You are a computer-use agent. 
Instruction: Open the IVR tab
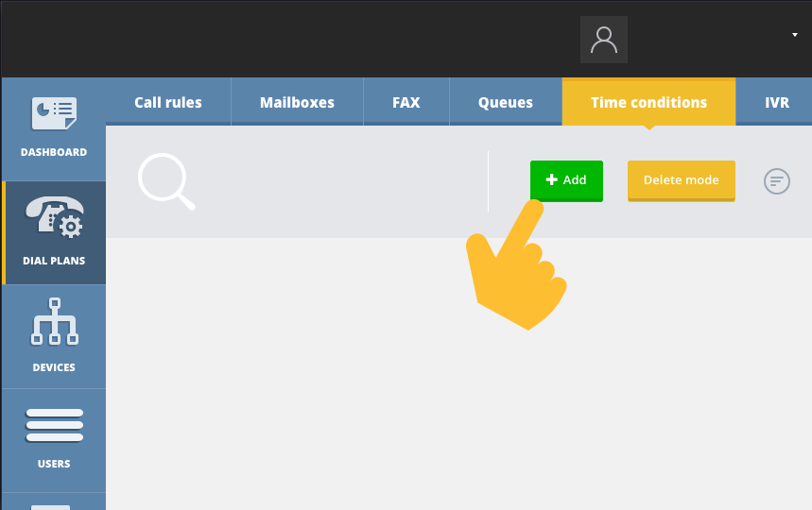776,102
